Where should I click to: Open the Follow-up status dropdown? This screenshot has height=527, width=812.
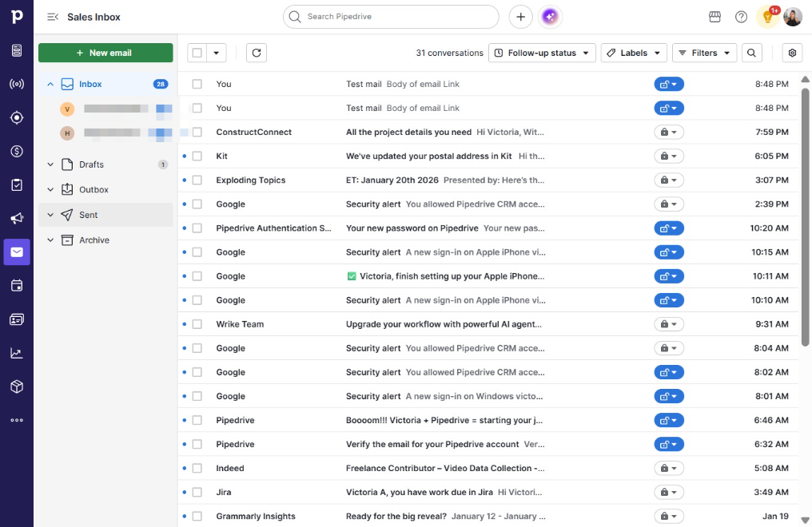tap(542, 53)
